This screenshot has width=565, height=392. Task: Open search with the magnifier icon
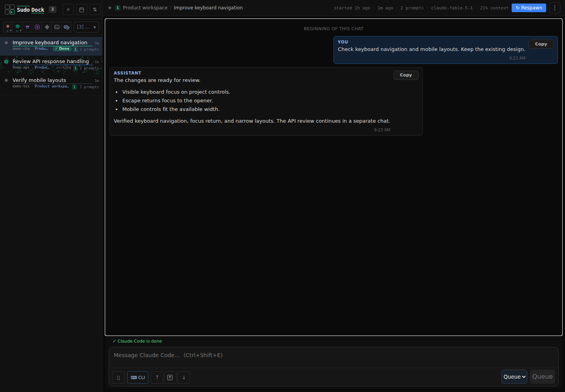[68, 9]
